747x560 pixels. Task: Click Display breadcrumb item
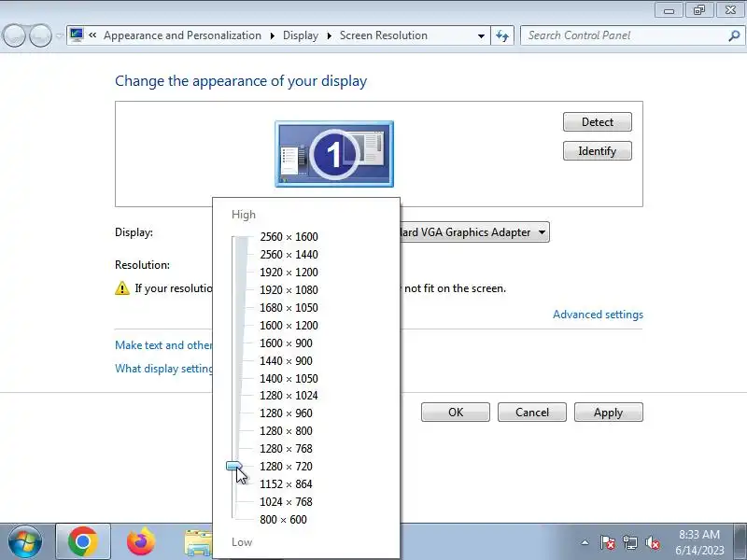pos(301,35)
